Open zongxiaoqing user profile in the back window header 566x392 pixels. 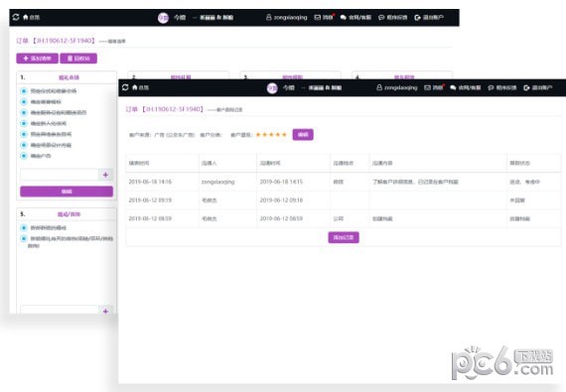click(287, 17)
